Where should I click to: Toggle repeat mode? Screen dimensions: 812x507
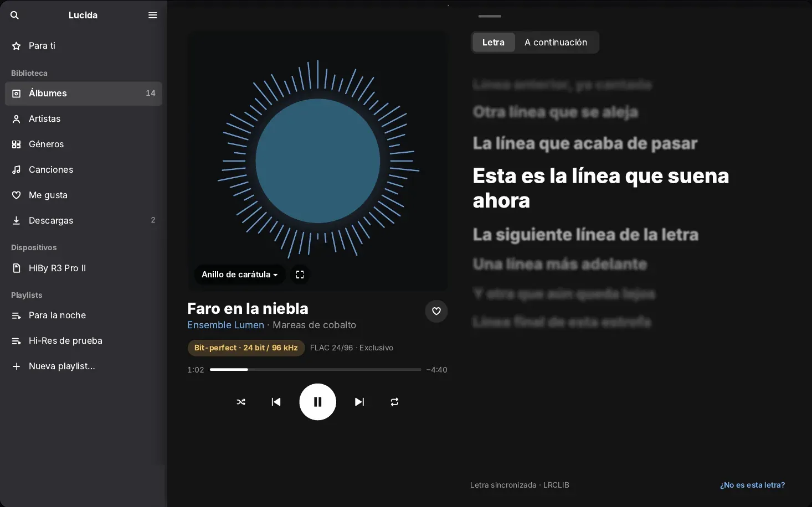point(394,402)
